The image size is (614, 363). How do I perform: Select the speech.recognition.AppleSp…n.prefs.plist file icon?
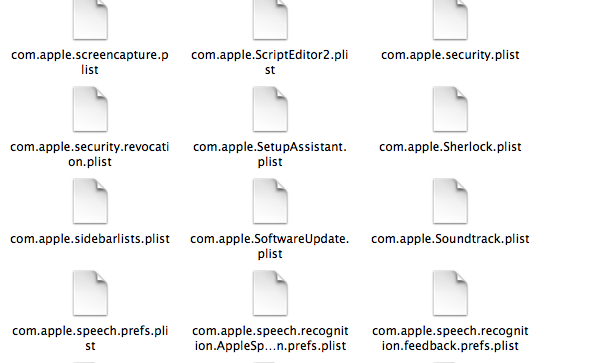click(x=270, y=293)
